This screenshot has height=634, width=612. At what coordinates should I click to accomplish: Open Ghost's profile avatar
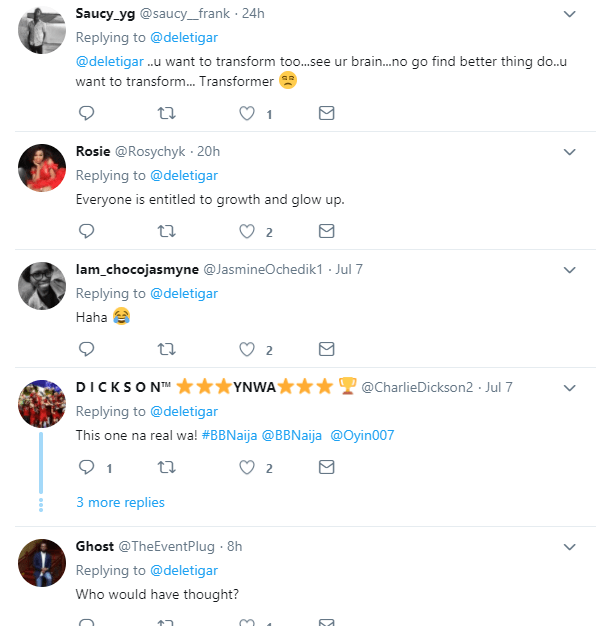pos(42,562)
